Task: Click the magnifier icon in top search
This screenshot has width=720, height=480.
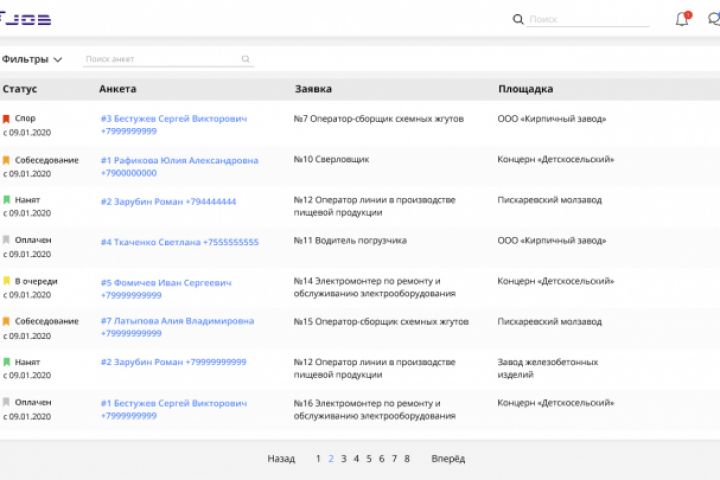Action: click(518, 19)
